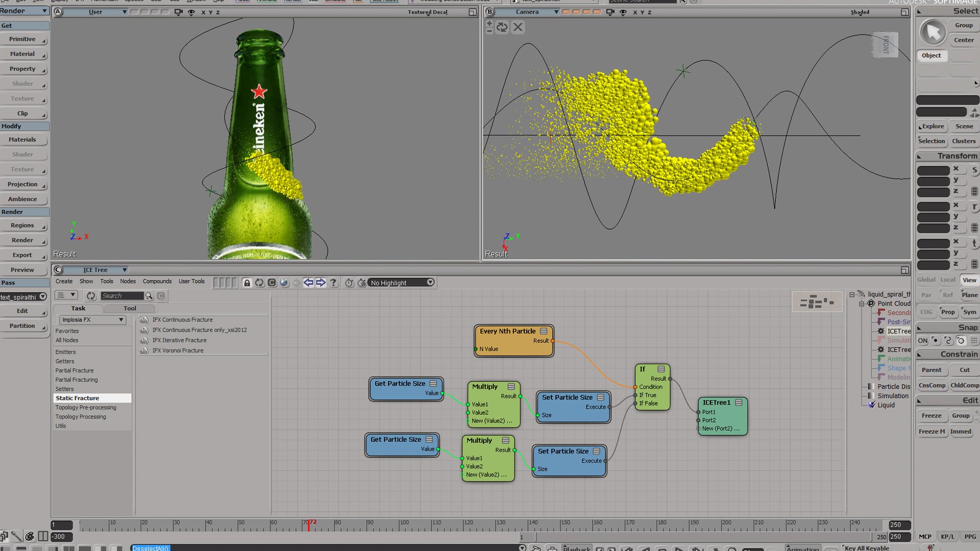This screenshot has width=980, height=551.
Task: Toggle Snap ON button
Action: [923, 341]
